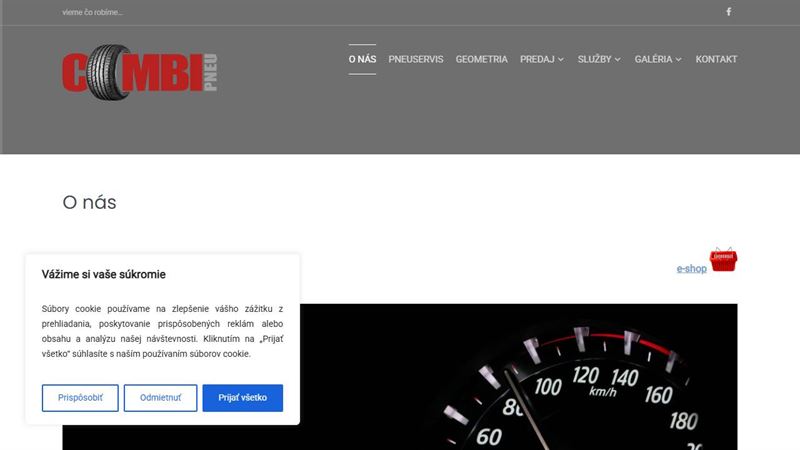Follow the e-shop link

point(691,268)
